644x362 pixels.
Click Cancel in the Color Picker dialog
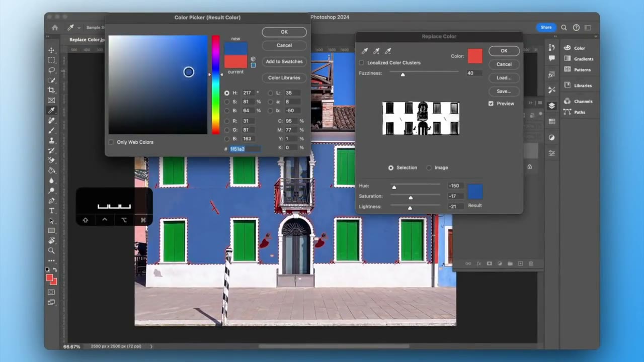tap(284, 45)
